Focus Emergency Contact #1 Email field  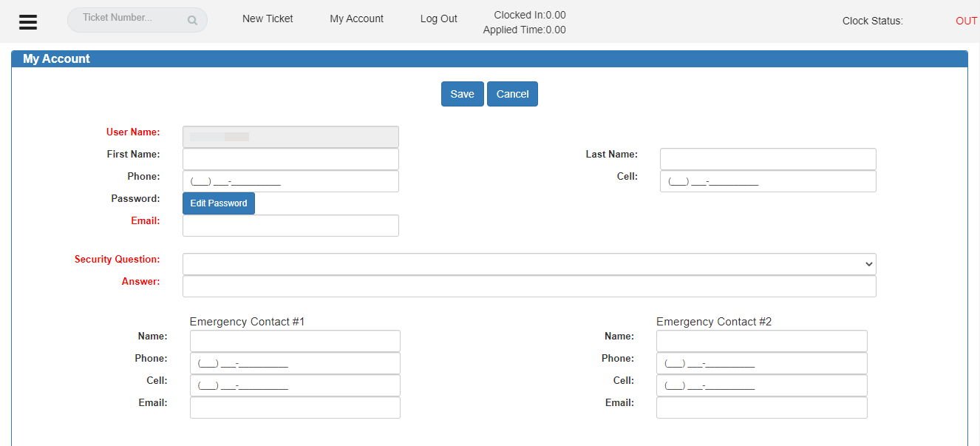295,408
